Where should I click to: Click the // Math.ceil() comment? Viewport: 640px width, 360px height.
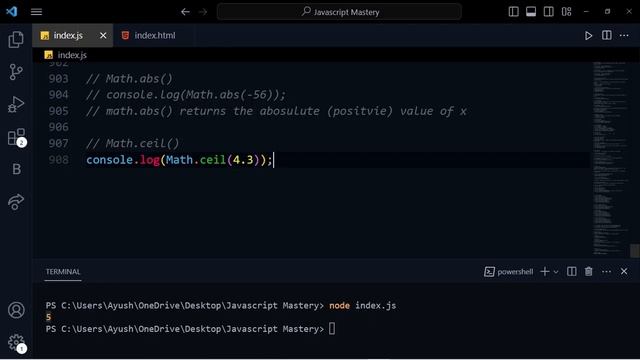(x=132, y=143)
